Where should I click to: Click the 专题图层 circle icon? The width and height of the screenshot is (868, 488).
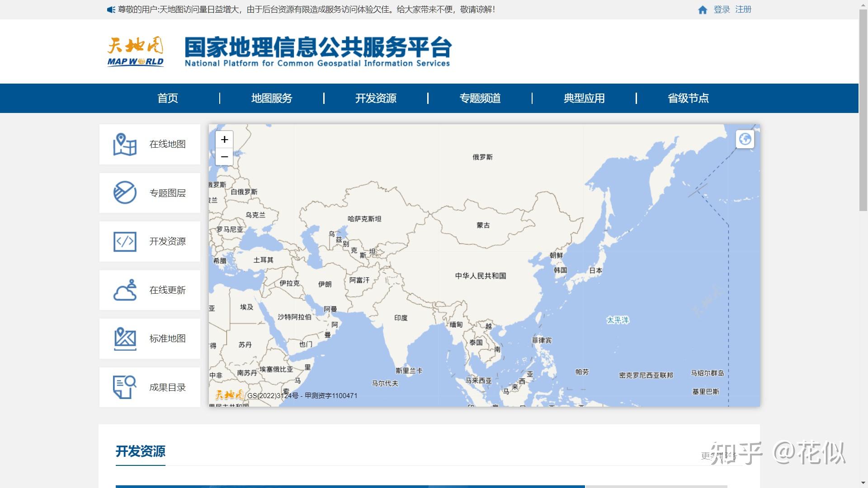(125, 193)
